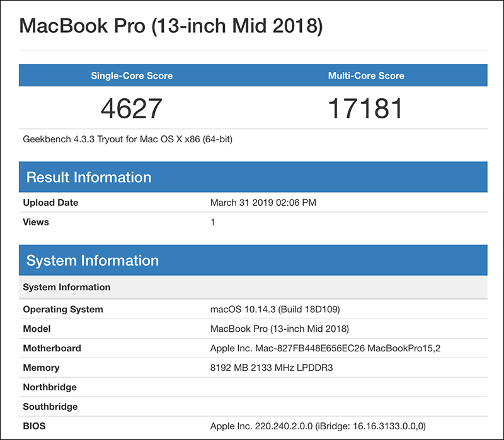Click the Operating System label

(x=63, y=309)
